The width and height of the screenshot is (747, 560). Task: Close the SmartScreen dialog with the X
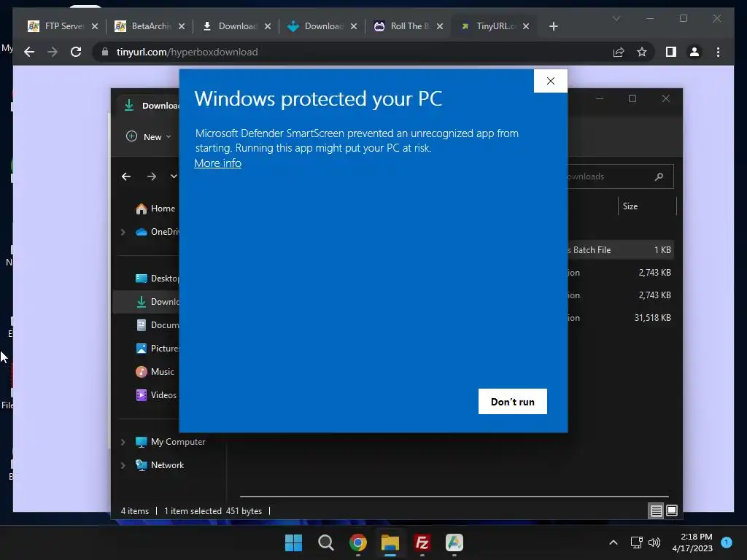[550, 81]
